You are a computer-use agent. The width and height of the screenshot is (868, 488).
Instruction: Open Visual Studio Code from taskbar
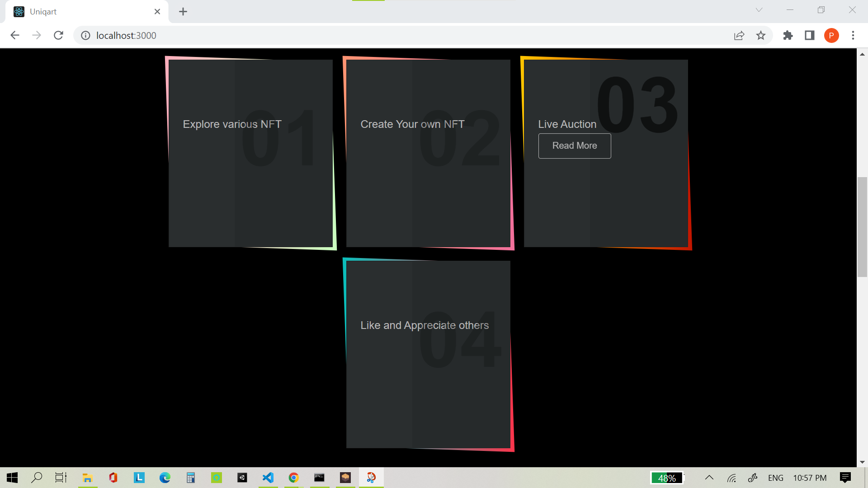(x=268, y=478)
